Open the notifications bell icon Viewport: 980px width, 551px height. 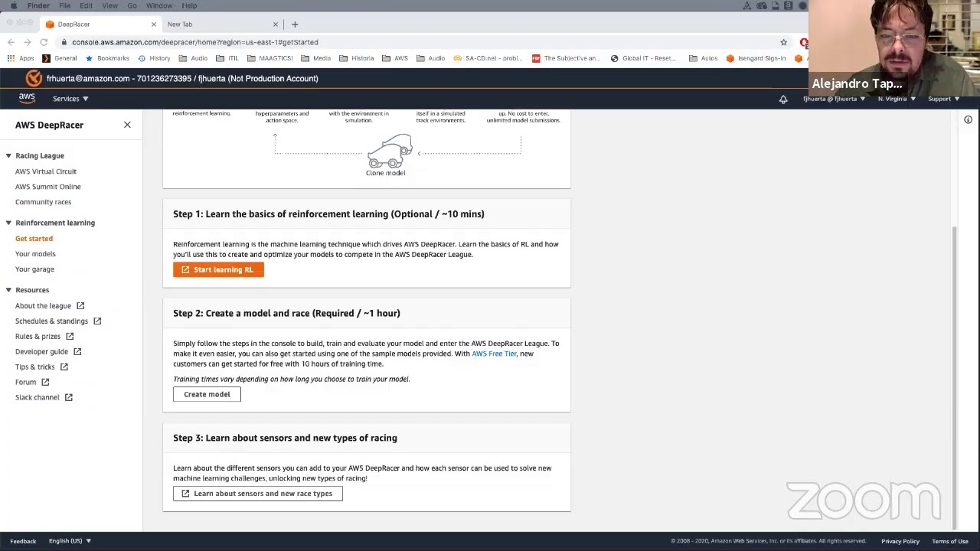click(783, 99)
